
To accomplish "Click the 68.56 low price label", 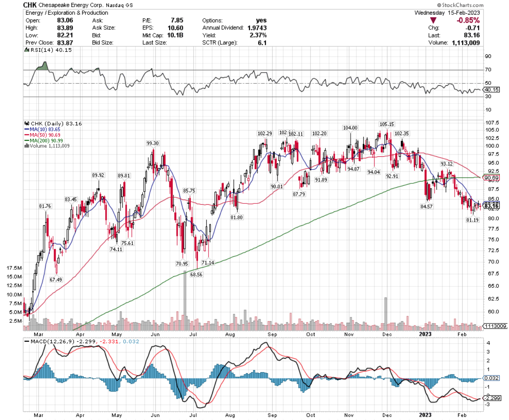I will coord(196,274).
